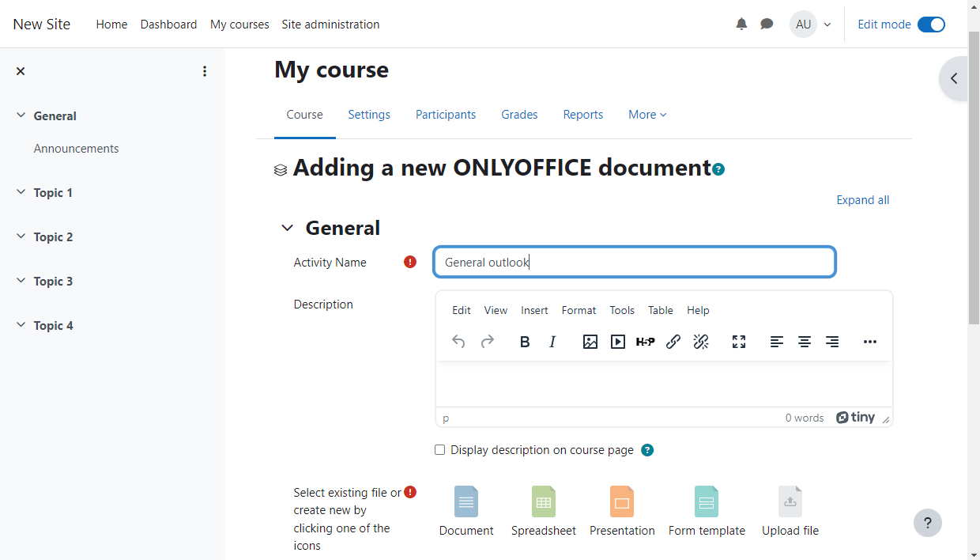Undo the last edit in the description
Image resolution: width=980 pixels, height=560 pixels.
pyautogui.click(x=458, y=341)
